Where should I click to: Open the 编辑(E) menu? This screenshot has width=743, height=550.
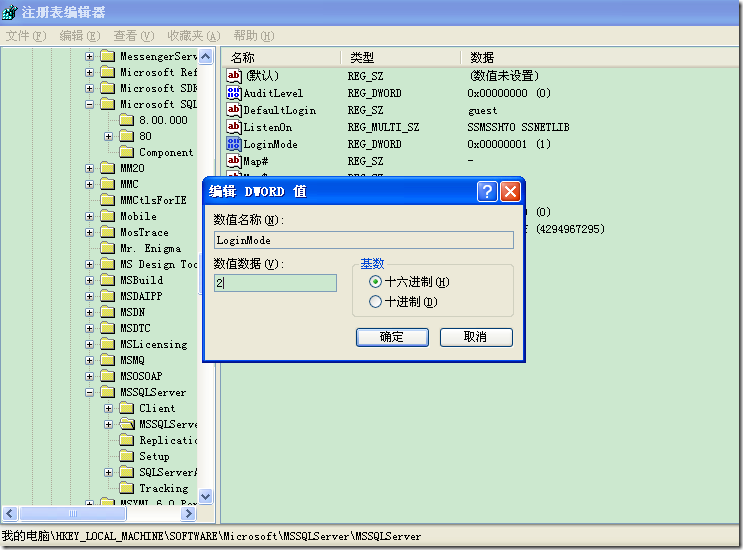[80, 36]
